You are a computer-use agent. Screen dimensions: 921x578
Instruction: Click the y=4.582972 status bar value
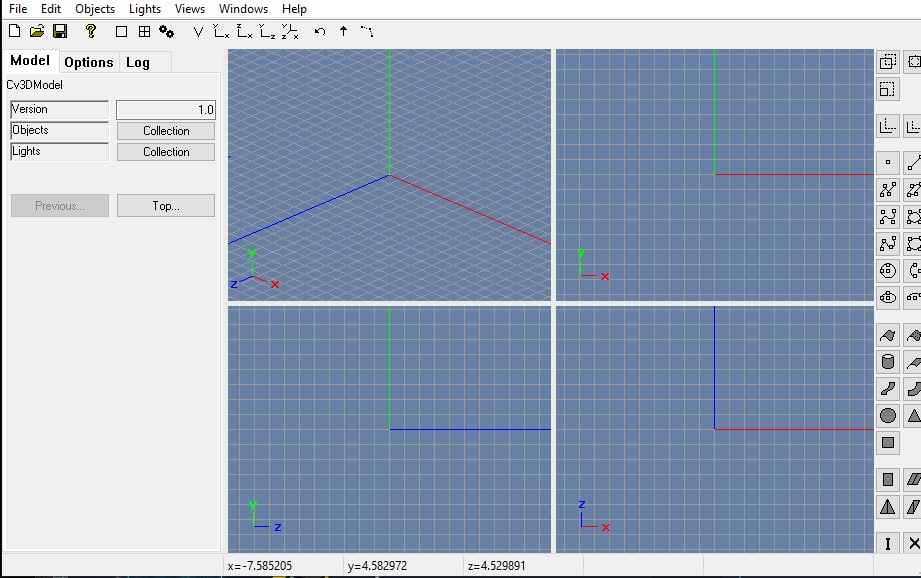pyautogui.click(x=377, y=566)
